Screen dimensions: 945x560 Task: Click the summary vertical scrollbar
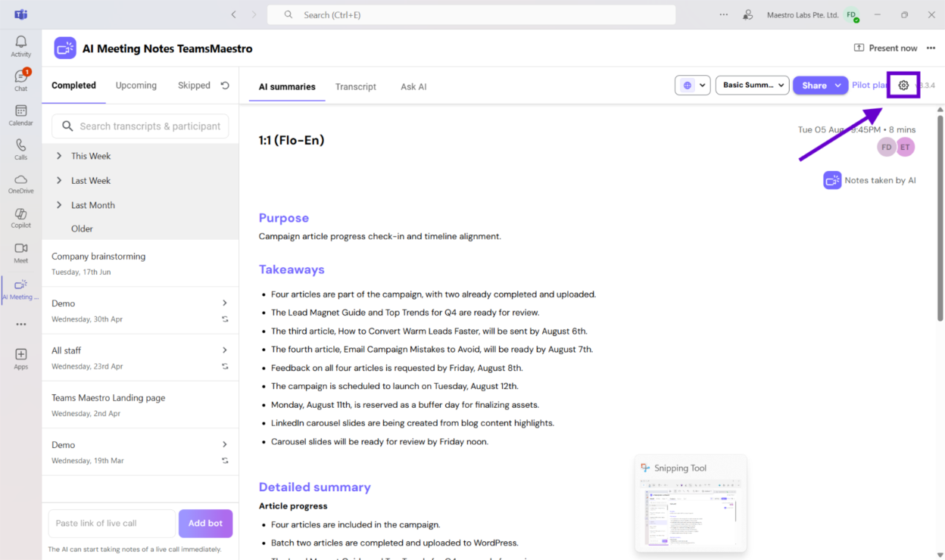pyautogui.click(x=940, y=217)
